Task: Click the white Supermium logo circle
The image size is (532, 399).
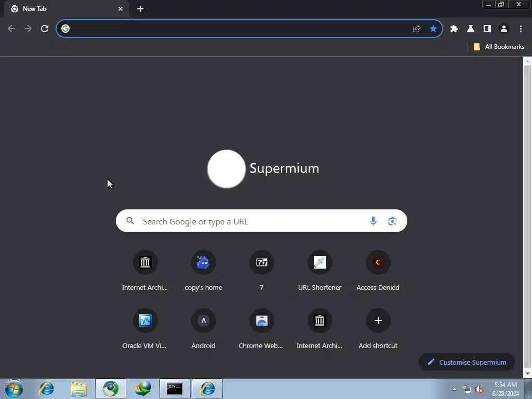Action: [x=227, y=169]
